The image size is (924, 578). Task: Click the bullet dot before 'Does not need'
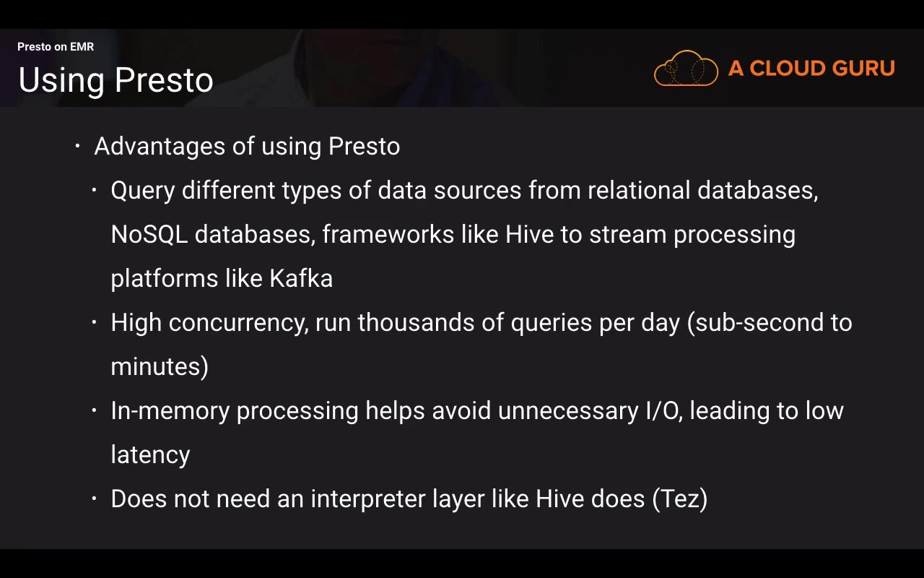click(x=95, y=499)
